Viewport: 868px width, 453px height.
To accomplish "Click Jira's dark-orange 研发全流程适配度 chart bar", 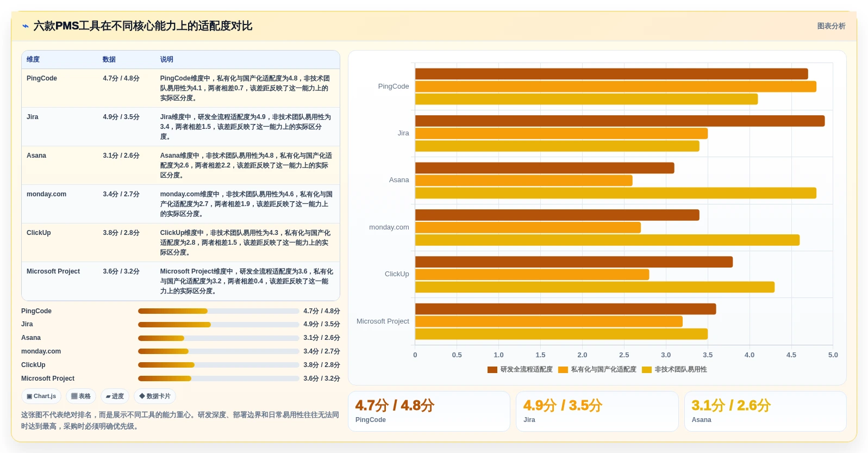I will point(620,121).
